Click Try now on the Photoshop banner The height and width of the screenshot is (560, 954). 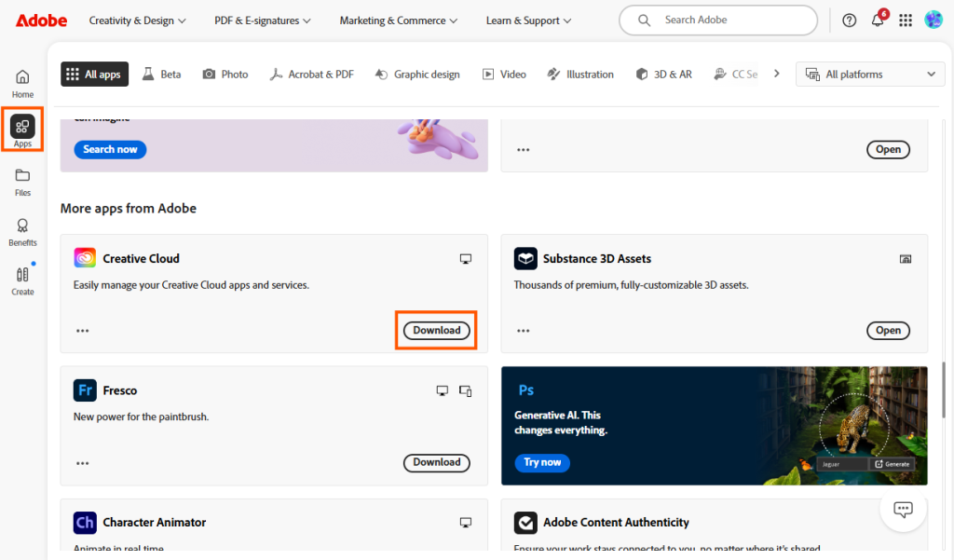[x=542, y=462]
